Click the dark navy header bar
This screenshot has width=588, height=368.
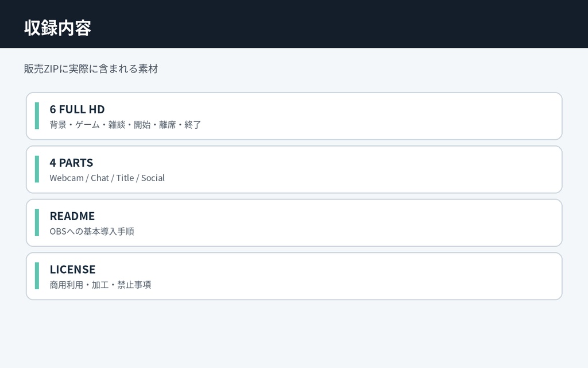tap(294, 24)
